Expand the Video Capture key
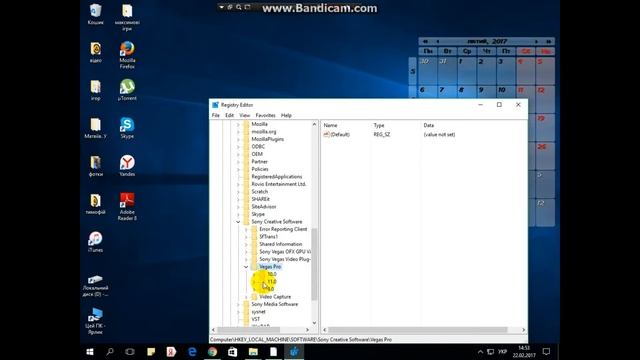The height and width of the screenshot is (360, 640). click(246, 297)
